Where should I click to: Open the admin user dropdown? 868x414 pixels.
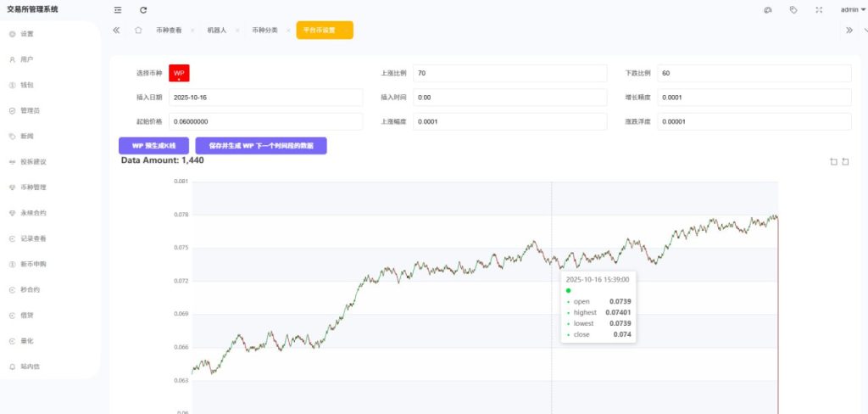[852, 10]
